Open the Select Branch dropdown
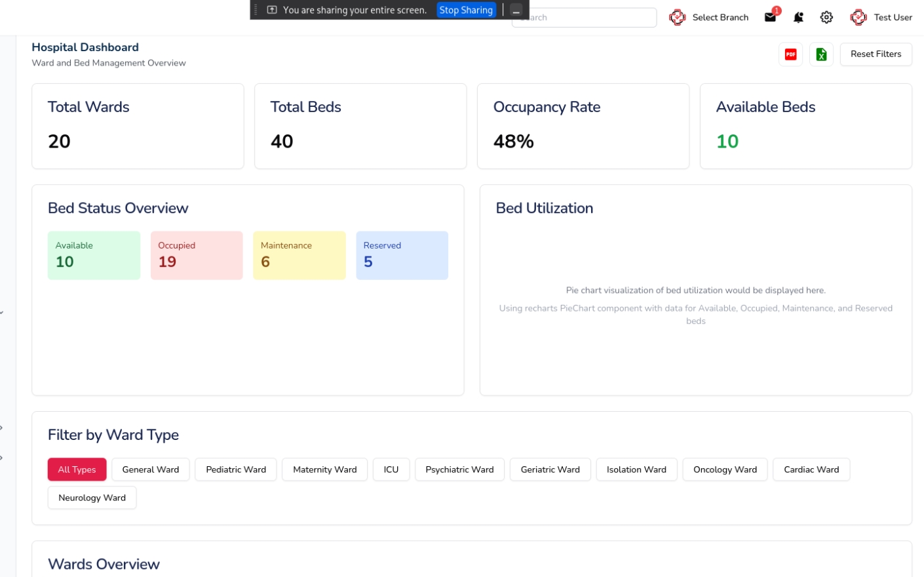The image size is (924, 577). [x=720, y=18]
